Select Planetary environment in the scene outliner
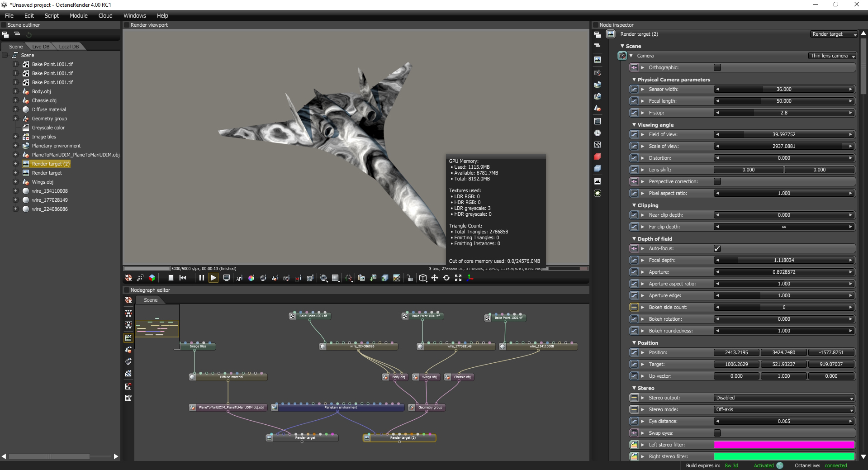The height and width of the screenshot is (470, 868). pyautogui.click(x=56, y=146)
